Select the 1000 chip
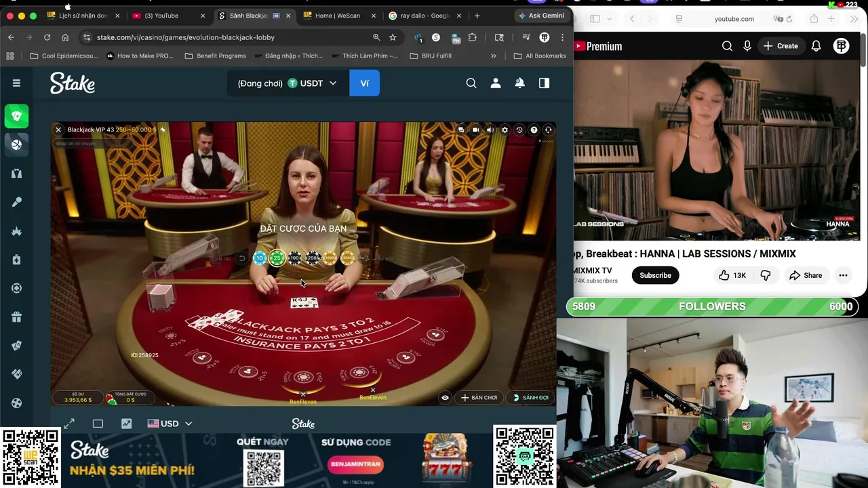This screenshot has width=868, height=488. 330,258
